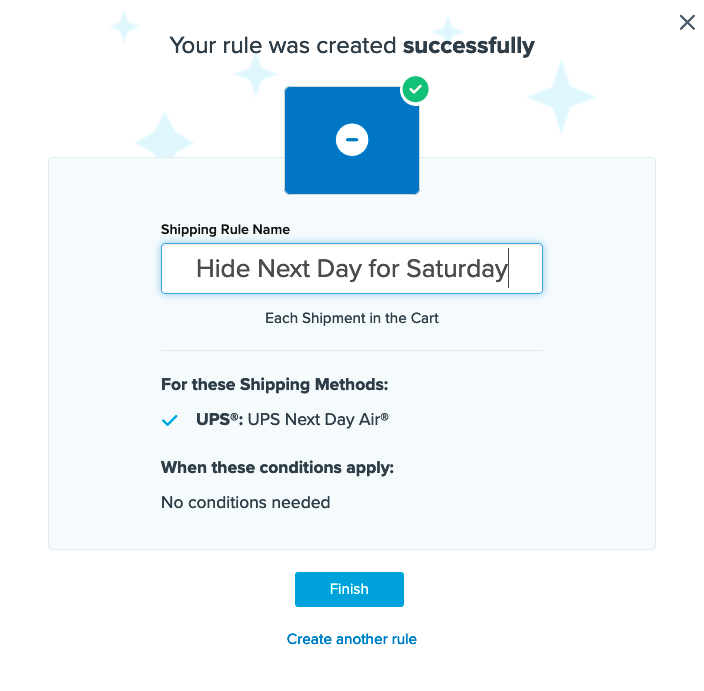The height and width of the screenshot is (691, 704).
Task: Click the 'Each Shipment in the Cart' text
Action: click(x=352, y=318)
